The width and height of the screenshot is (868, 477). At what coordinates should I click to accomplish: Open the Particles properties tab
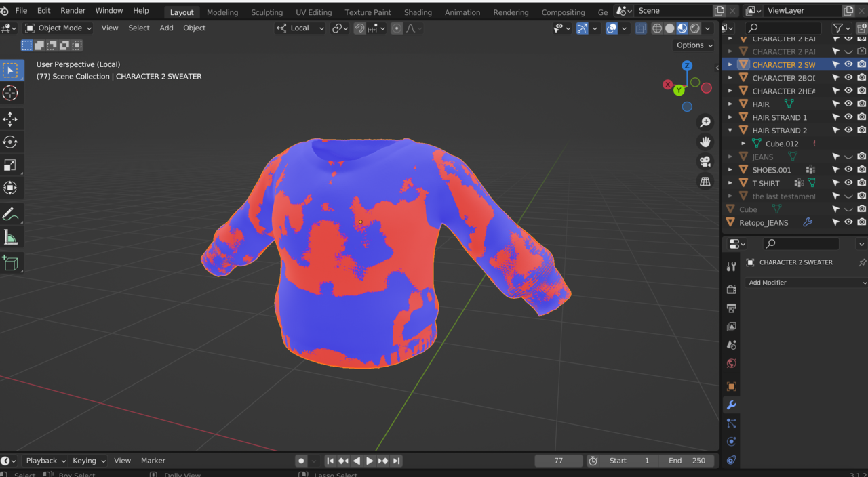(x=731, y=423)
